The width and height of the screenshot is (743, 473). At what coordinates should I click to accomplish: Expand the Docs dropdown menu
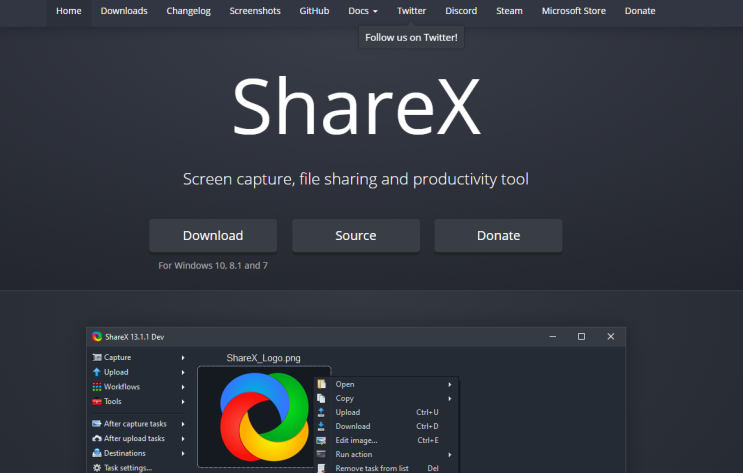tap(362, 11)
